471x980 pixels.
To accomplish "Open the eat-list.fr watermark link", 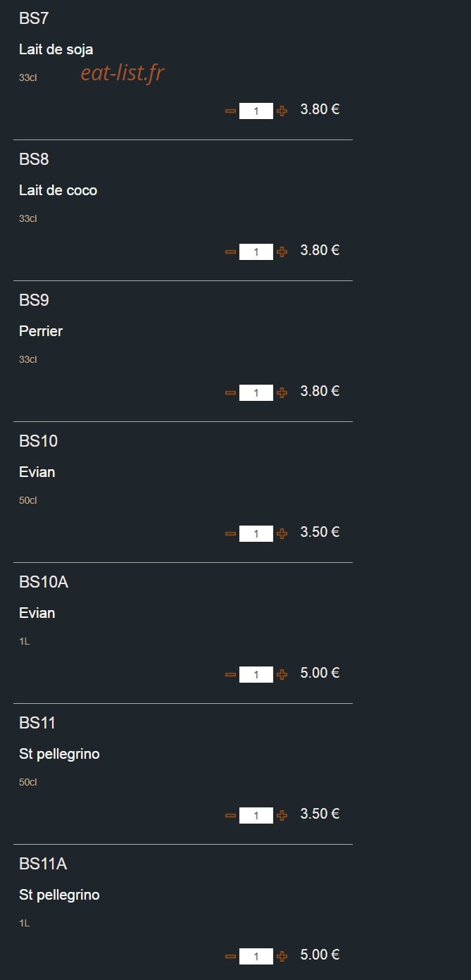I will [123, 73].
